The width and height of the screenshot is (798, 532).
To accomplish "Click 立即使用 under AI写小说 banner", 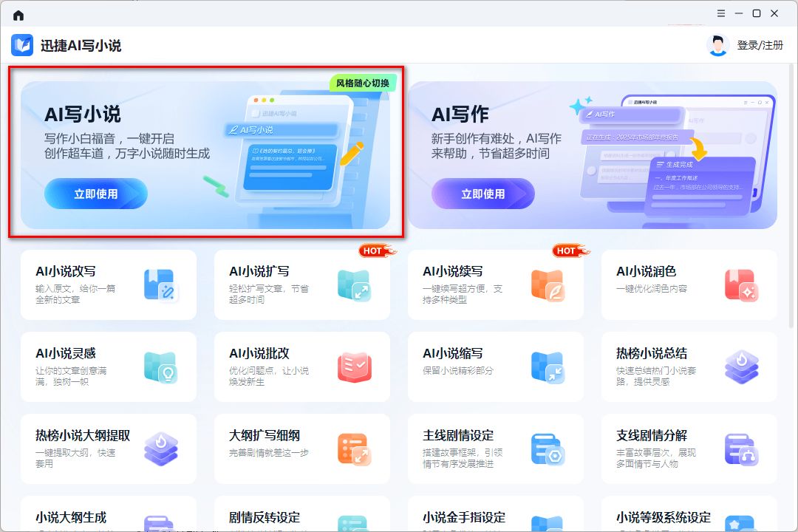I will click(95, 194).
